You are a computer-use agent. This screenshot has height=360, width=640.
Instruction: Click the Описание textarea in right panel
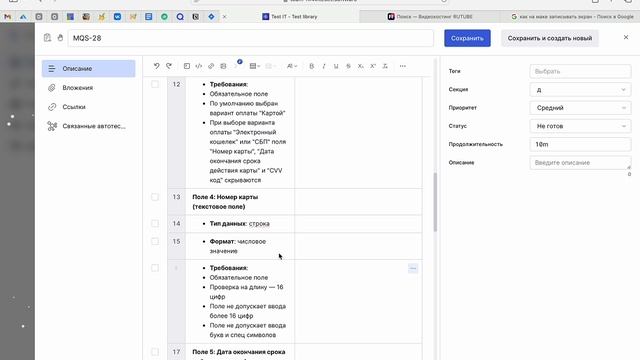pyautogui.click(x=580, y=162)
